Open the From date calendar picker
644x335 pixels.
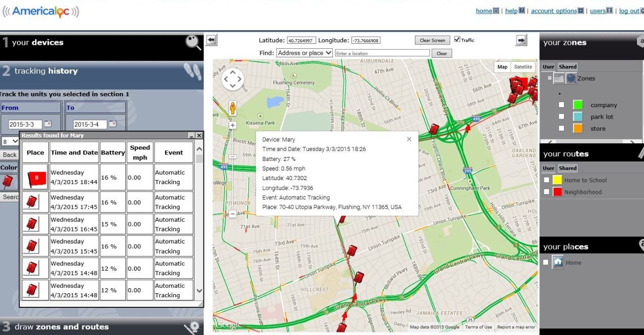(x=48, y=124)
